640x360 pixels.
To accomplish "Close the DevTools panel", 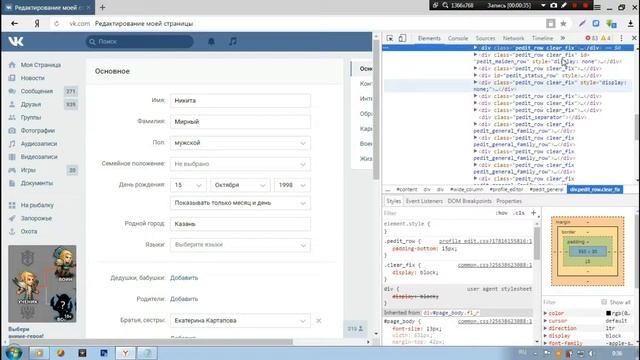I will click(634, 38).
